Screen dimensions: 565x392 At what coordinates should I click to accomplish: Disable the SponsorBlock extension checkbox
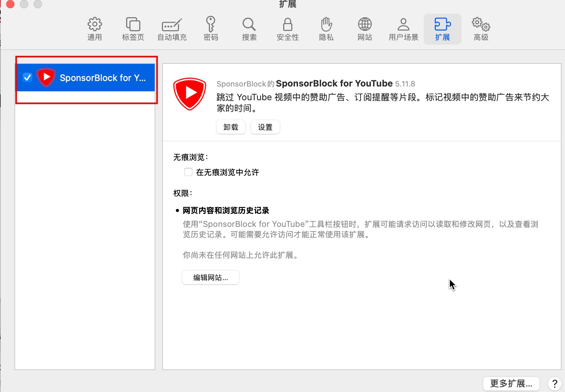[x=27, y=78]
